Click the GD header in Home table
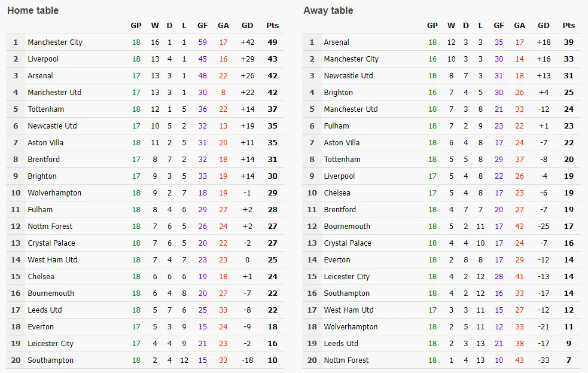This screenshot has width=588, height=373. pos(247,26)
